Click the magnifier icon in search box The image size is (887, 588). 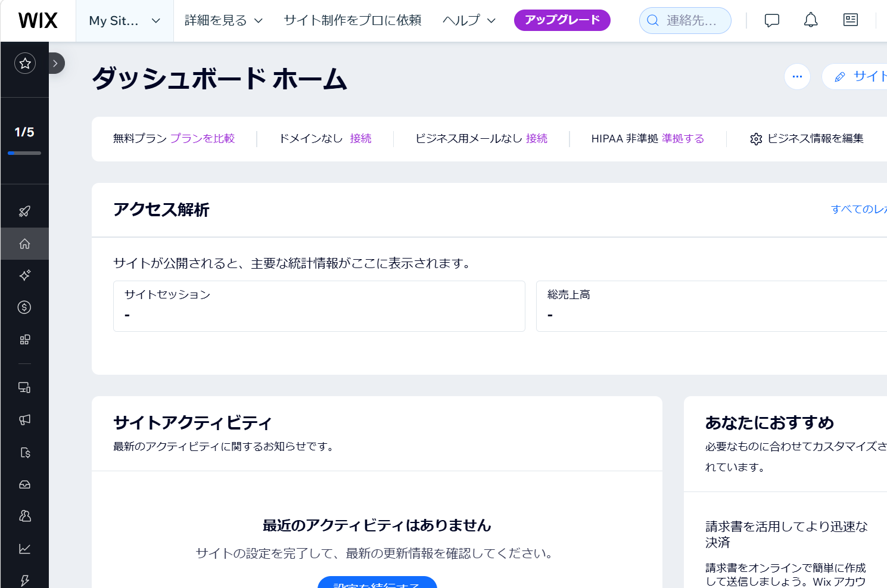[653, 21]
